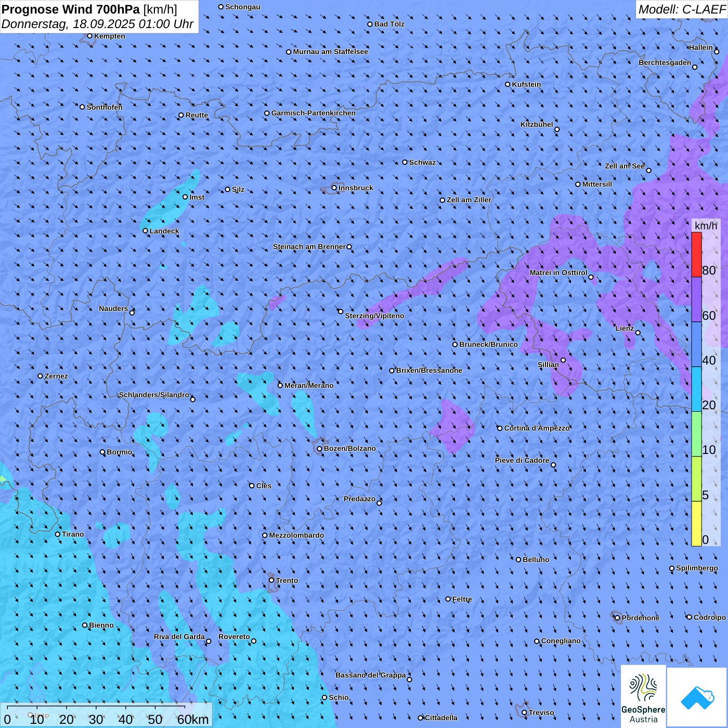This screenshot has width=728, height=728.
Task: Click the Meran/Merano label
Action: pos(309,385)
